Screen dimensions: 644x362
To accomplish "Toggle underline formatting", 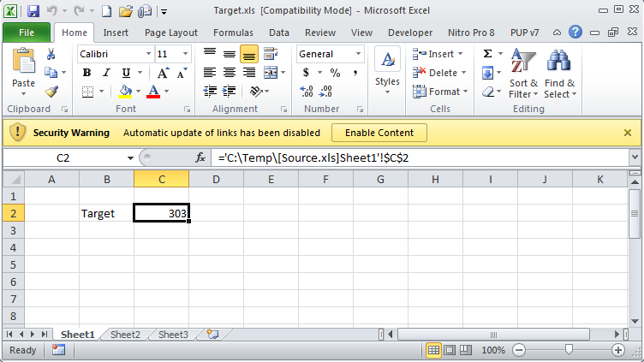I will click(126, 73).
